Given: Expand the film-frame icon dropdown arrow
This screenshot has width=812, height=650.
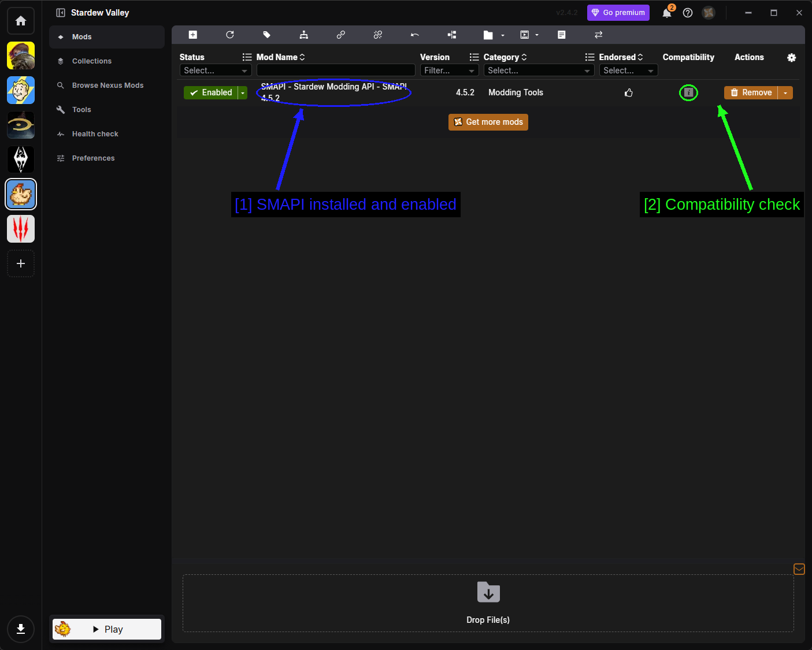Looking at the screenshot, I should click(x=537, y=35).
